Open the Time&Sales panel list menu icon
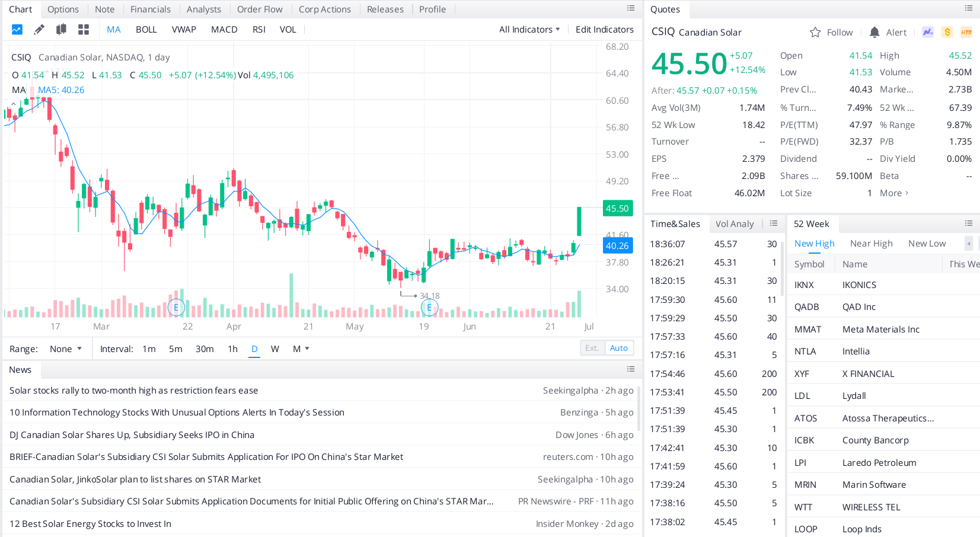Image resolution: width=980 pixels, height=537 pixels. point(774,223)
